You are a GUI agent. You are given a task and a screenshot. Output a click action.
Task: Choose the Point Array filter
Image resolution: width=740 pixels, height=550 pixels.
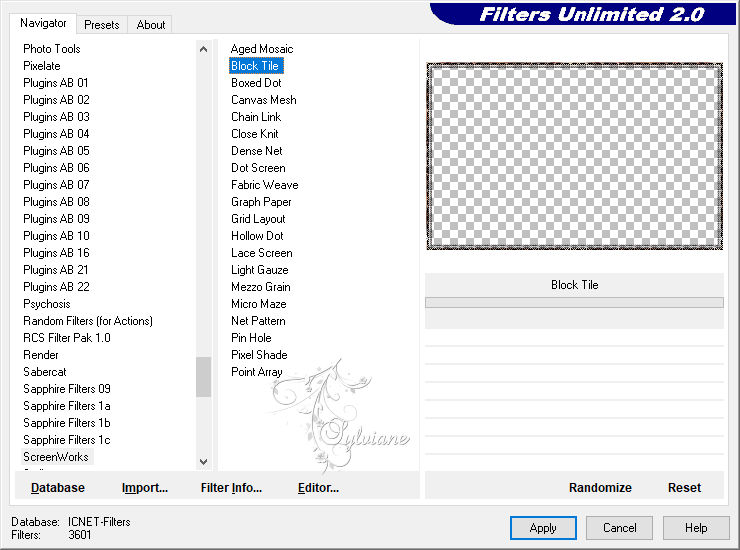click(x=257, y=372)
